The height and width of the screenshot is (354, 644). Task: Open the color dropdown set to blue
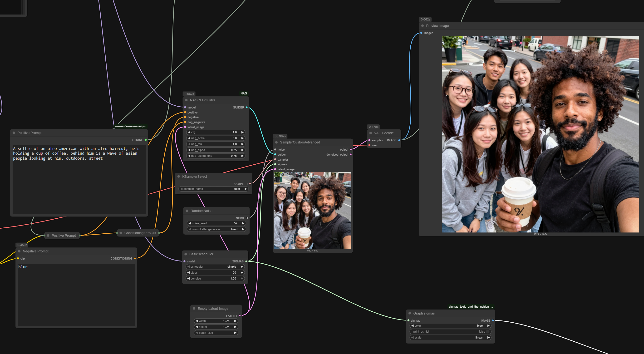click(450, 326)
